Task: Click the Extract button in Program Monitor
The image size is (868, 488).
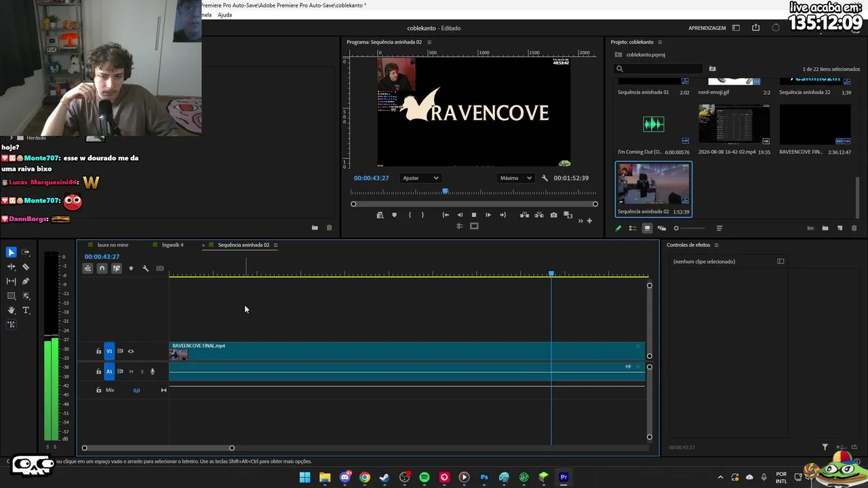Action: point(539,215)
